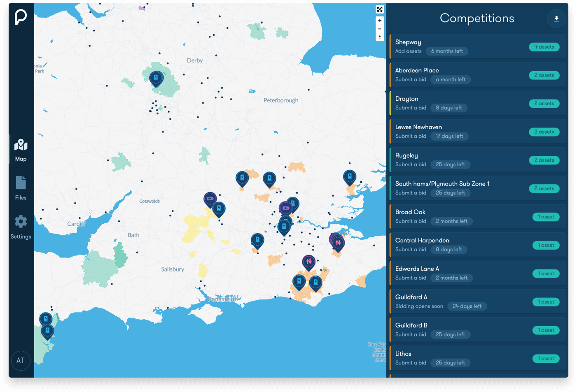Click 'Add assets' under Shepway
Image resolution: width=577 pixels, height=392 pixels.
[408, 51]
